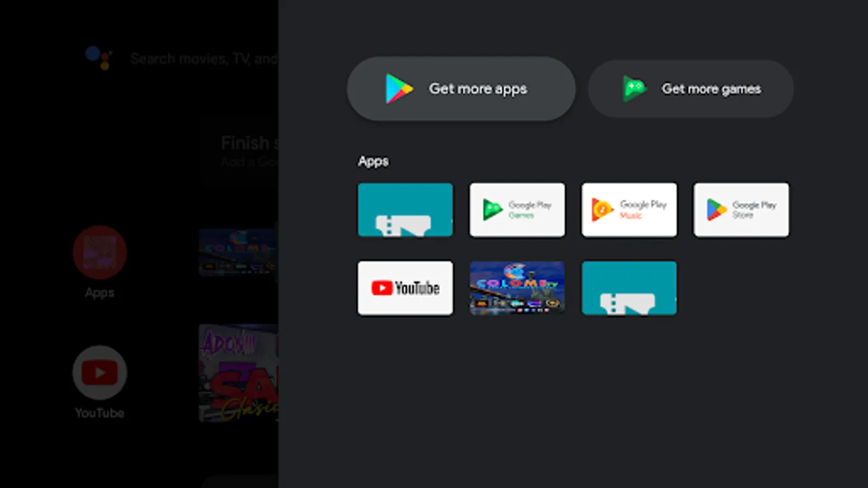This screenshot has width=868, height=488.
Task: Open the Colome TV app tile
Action: tap(517, 288)
